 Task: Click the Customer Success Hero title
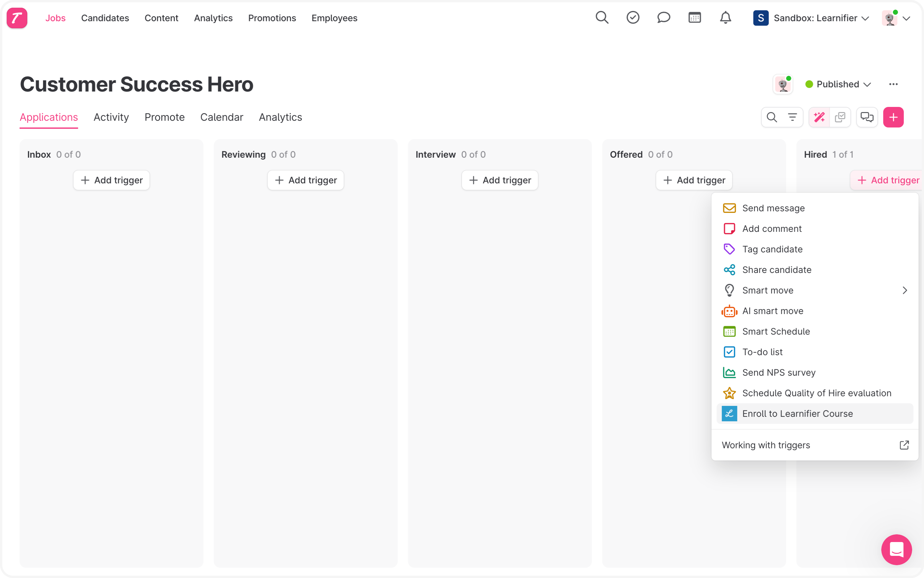pos(137,84)
